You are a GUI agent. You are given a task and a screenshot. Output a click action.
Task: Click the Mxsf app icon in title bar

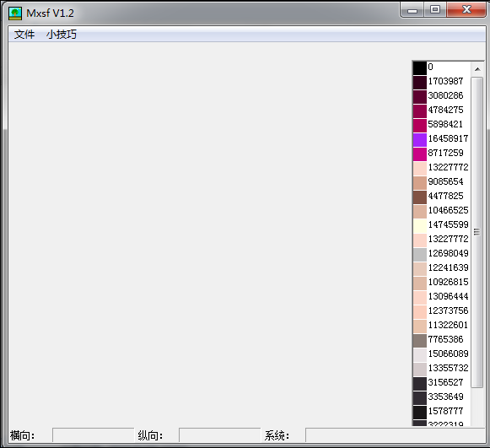pyautogui.click(x=15, y=13)
